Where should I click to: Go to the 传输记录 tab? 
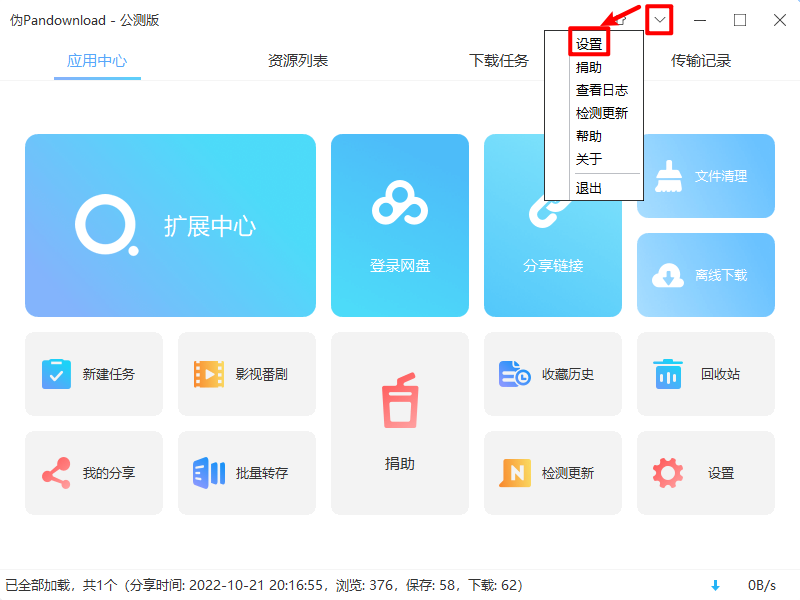[x=701, y=61]
